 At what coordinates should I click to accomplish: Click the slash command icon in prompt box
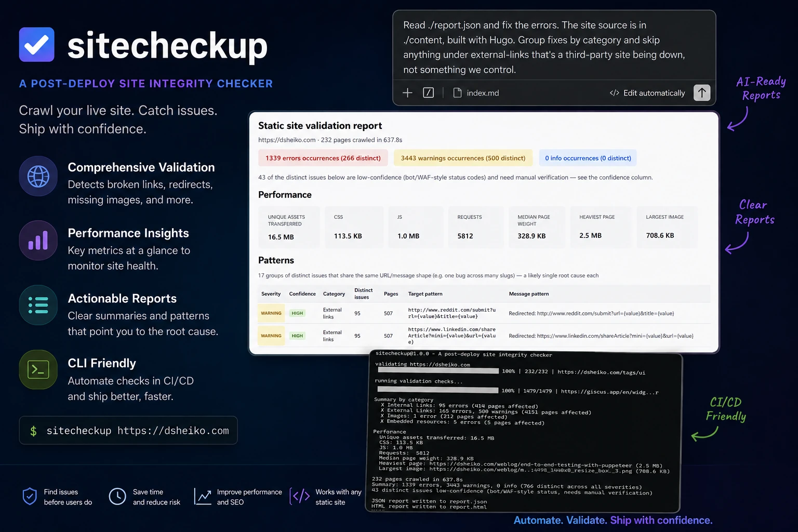click(429, 92)
